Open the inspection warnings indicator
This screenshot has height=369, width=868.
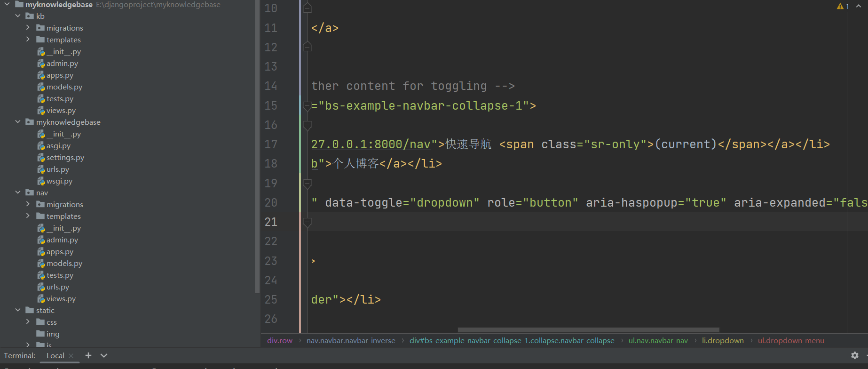pyautogui.click(x=843, y=6)
